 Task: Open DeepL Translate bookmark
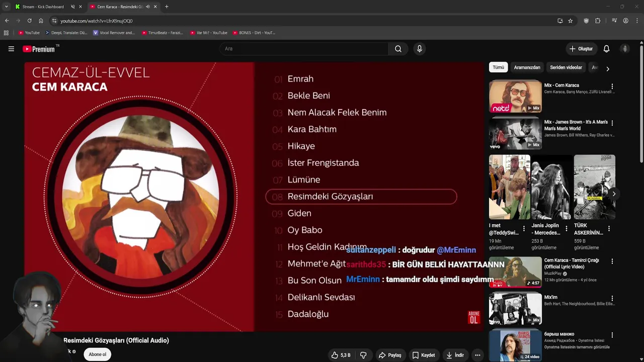[66, 33]
